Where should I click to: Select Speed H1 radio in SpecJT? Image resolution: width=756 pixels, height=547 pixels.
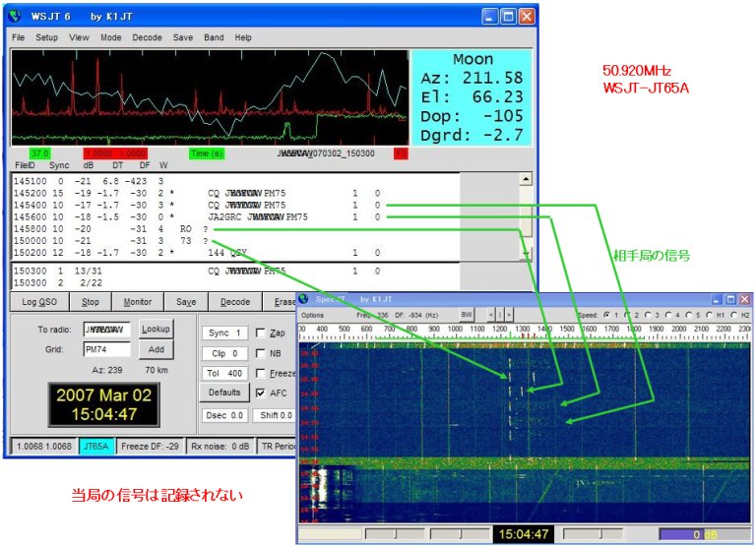pyautogui.click(x=710, y=315)
